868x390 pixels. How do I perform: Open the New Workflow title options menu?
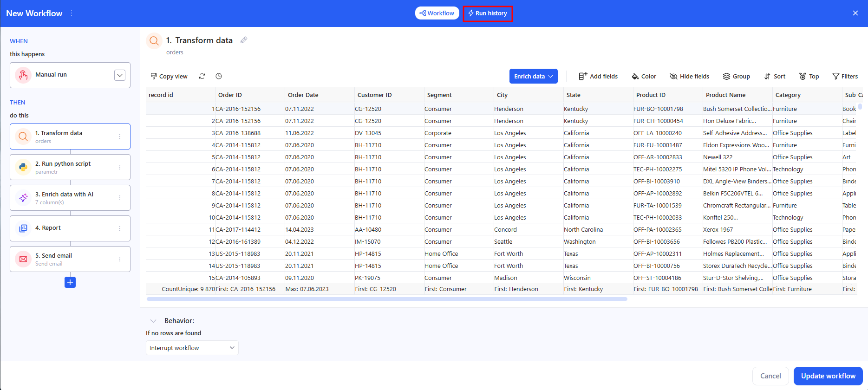coord(72,13)
